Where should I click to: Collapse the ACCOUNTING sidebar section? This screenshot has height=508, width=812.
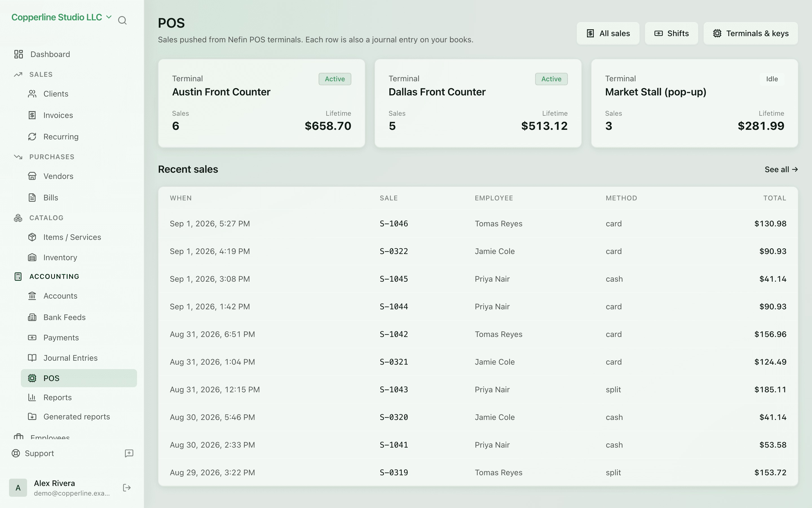(x=54, y=277)
